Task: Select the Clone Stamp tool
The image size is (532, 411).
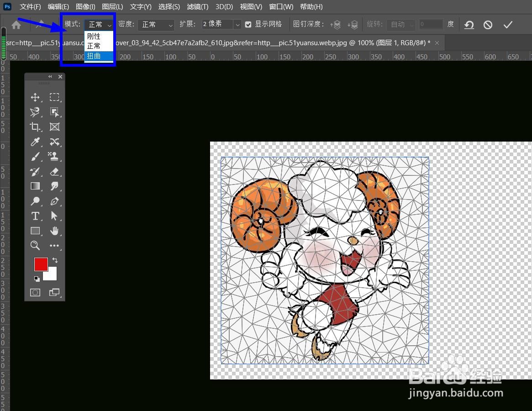Action: 54,157
